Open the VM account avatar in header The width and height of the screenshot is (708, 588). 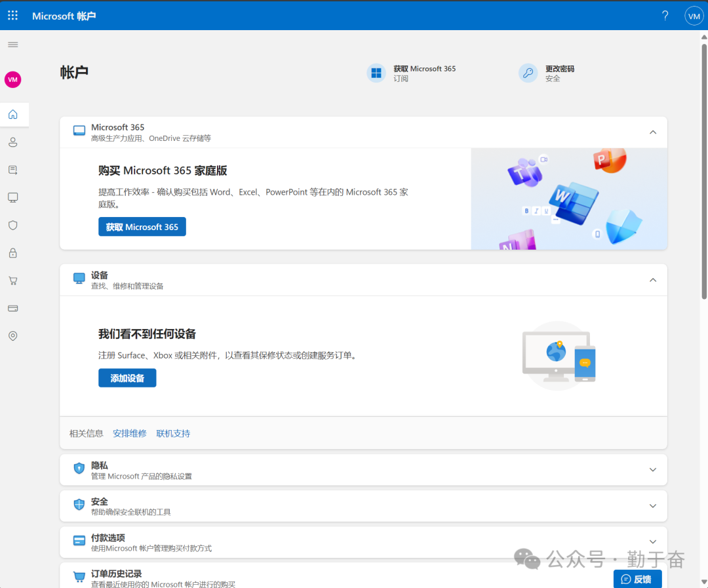[694, 16]
